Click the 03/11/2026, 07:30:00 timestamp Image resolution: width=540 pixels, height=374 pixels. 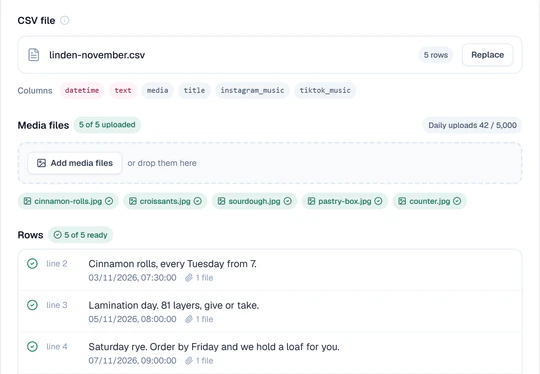point(132,278)
